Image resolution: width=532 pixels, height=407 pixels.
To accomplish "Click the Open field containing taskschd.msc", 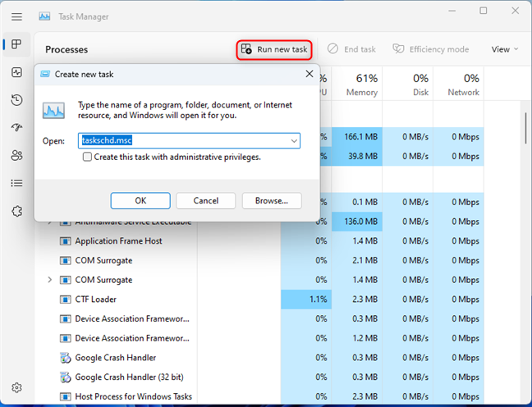I will pos(189,141).
